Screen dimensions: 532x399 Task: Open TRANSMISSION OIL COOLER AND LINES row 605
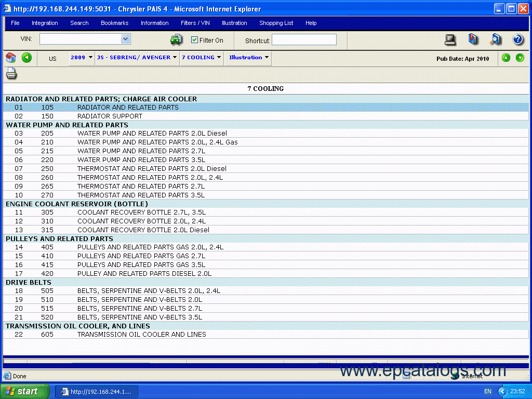coord(265,335)
